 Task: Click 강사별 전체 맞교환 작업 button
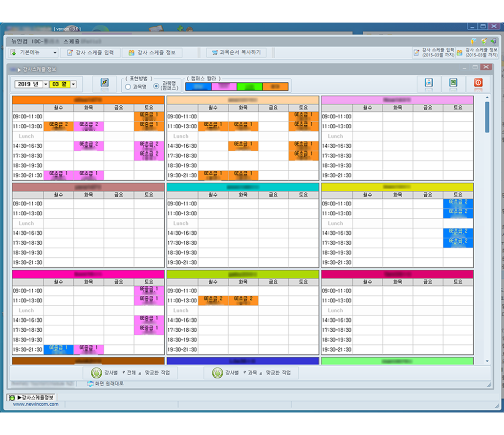(130, 373)
